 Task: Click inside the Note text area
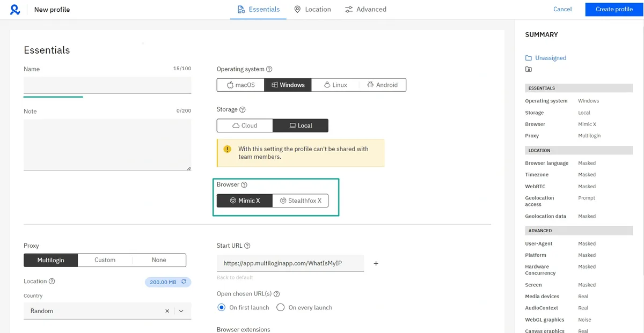107,145
